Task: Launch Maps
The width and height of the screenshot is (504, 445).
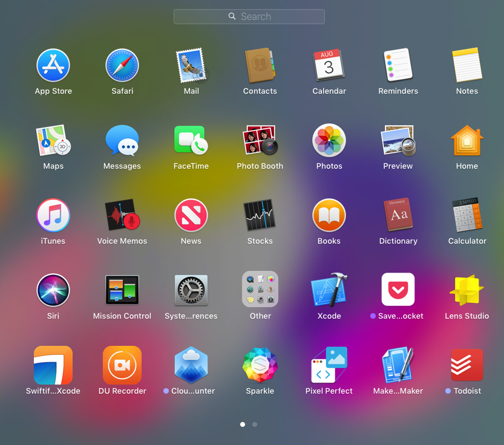Action: click(53, 140)
